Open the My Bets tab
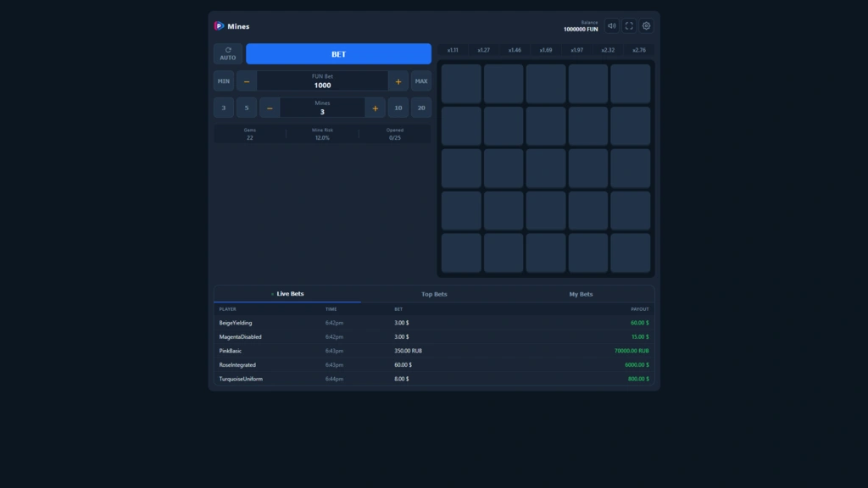 (581, 294)
